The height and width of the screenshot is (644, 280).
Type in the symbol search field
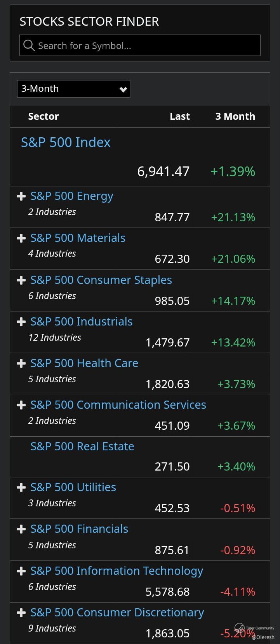point(148,45)
